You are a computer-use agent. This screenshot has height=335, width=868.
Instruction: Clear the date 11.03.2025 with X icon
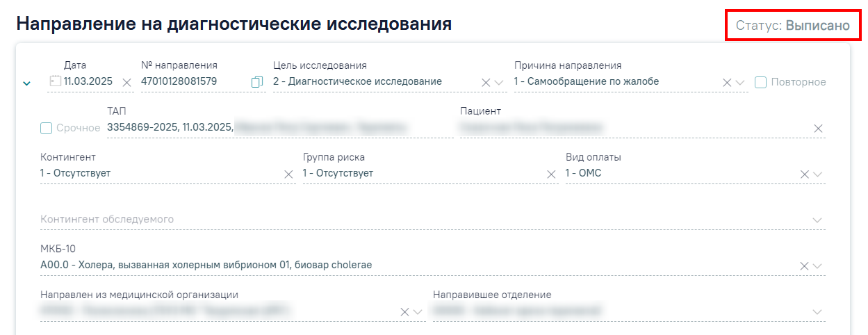click(x=126, y=83)
